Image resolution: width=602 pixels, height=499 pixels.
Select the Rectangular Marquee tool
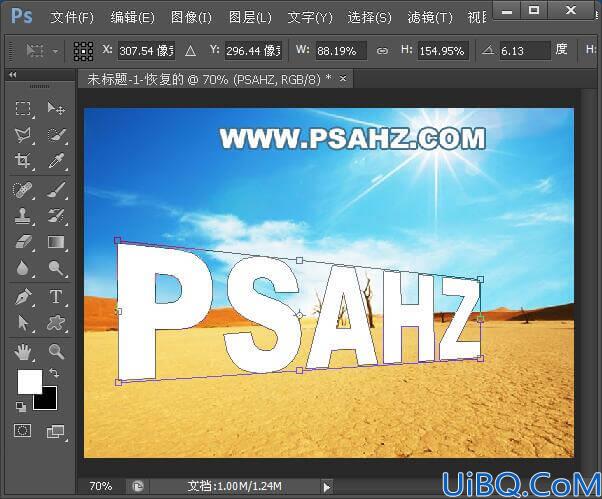(23, 109)
